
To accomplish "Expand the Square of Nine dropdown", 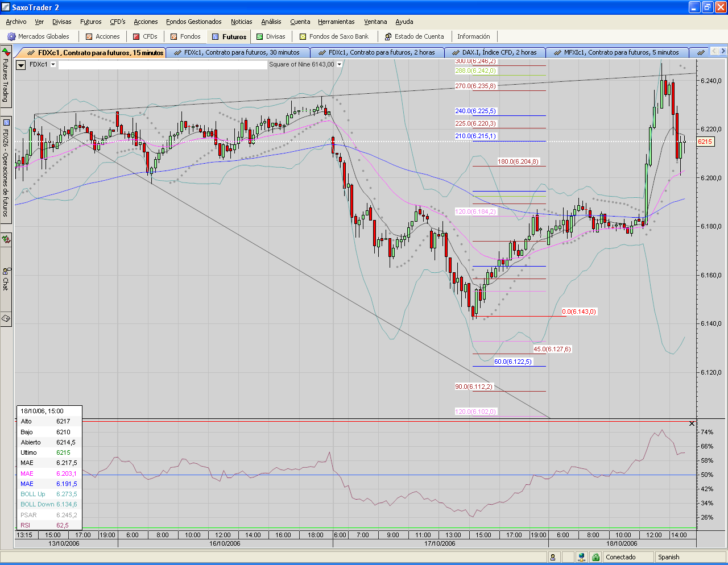I will [x=340, y=64].
